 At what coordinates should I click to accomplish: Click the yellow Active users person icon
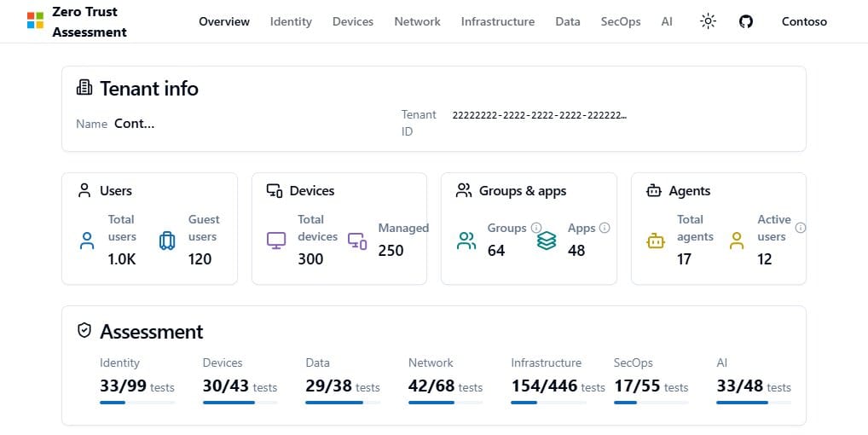coord(736,241)
